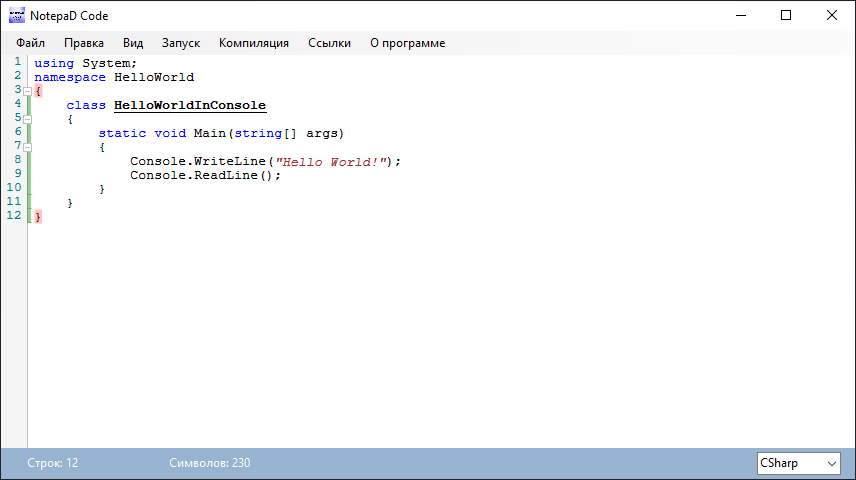This screenshot has width=856, height=480.
Task: Click the NotepaD Code app icon
Action: click(x=15, y=15)
